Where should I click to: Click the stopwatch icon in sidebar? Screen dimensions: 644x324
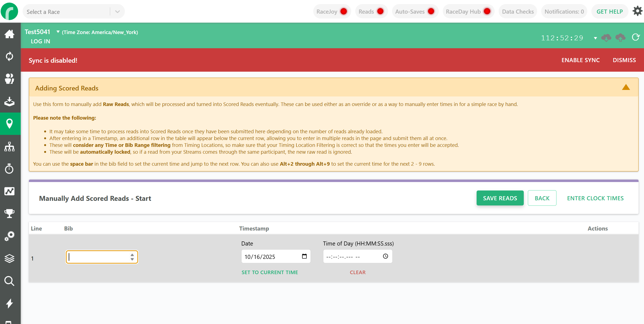pos(10,169)
